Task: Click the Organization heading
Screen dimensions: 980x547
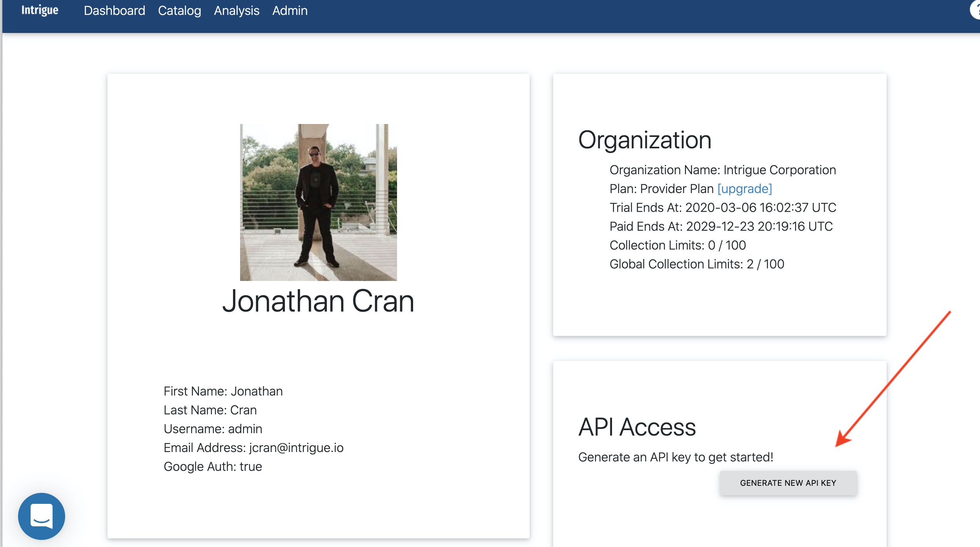Action: tap(645, 140)
